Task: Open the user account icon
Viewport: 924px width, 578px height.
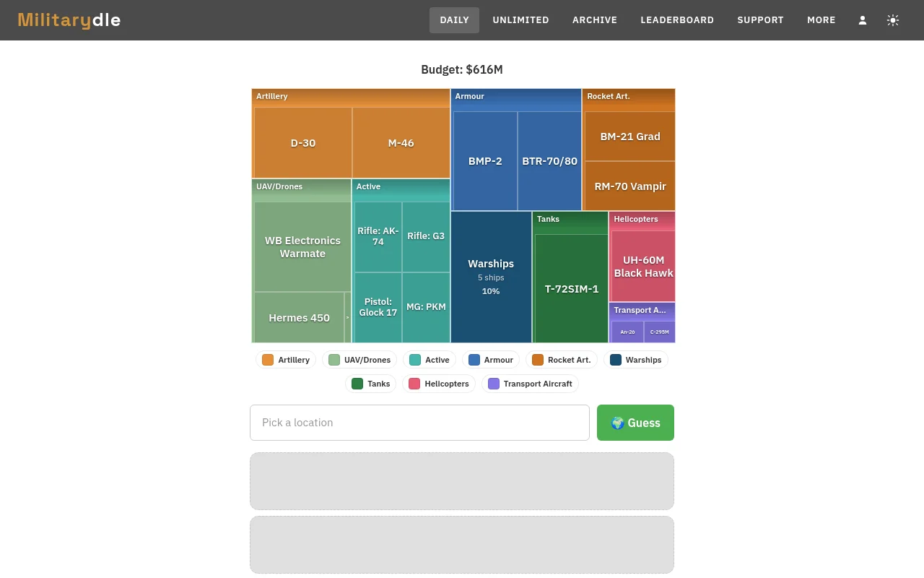Action: tap(862, 20)
